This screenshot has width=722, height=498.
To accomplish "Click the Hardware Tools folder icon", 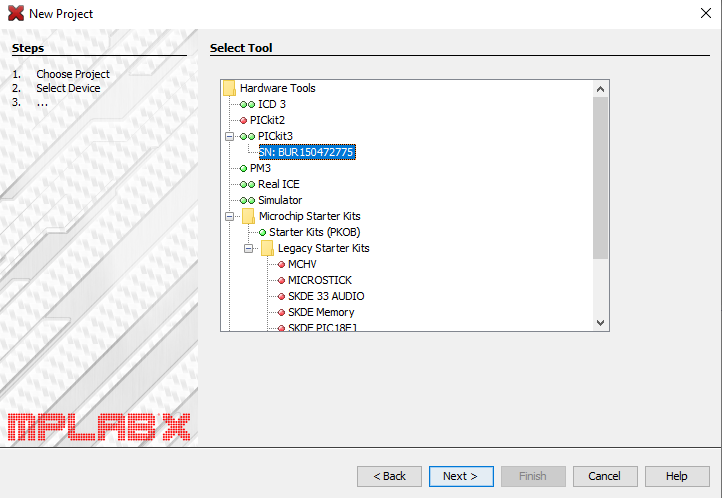I will point(229,88).
